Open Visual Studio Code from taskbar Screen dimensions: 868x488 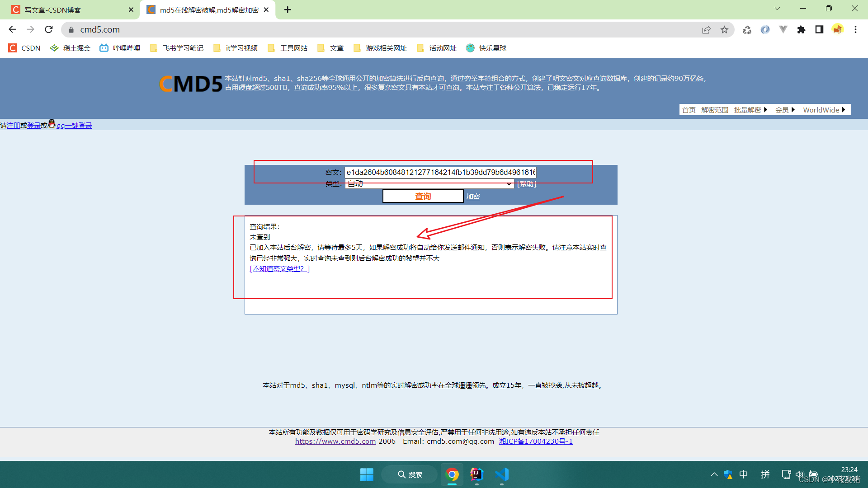[x=502, y=474]
